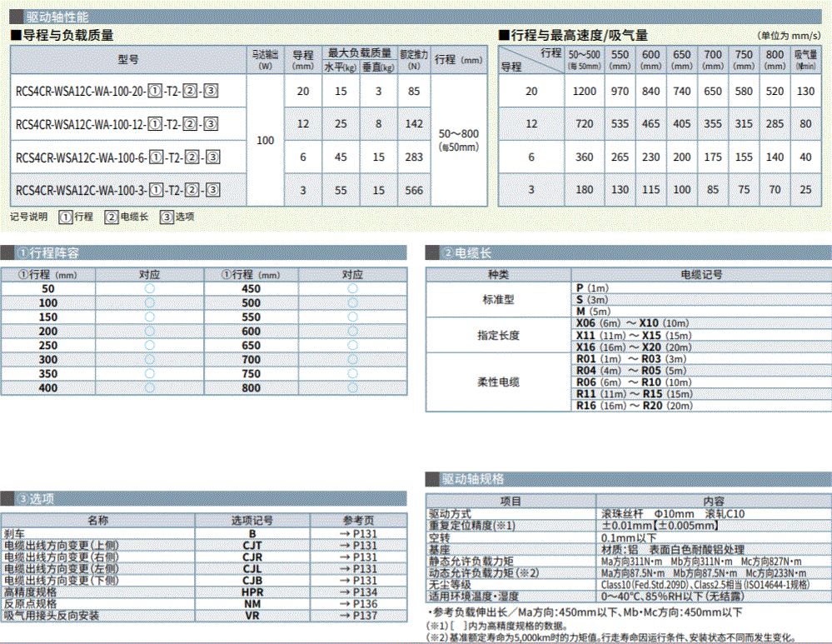
Task: Click the 吸气量 column header
Action: 805,60
